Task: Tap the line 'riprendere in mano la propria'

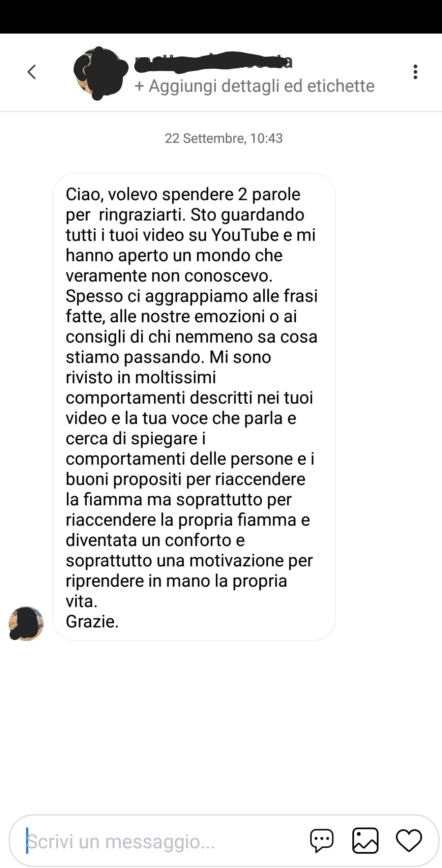Action: 176,581
